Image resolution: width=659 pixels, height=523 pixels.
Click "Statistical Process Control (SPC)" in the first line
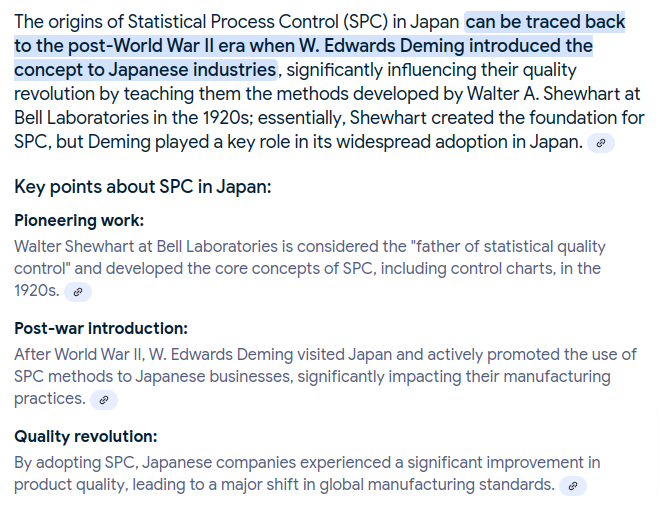pos(258,22)
